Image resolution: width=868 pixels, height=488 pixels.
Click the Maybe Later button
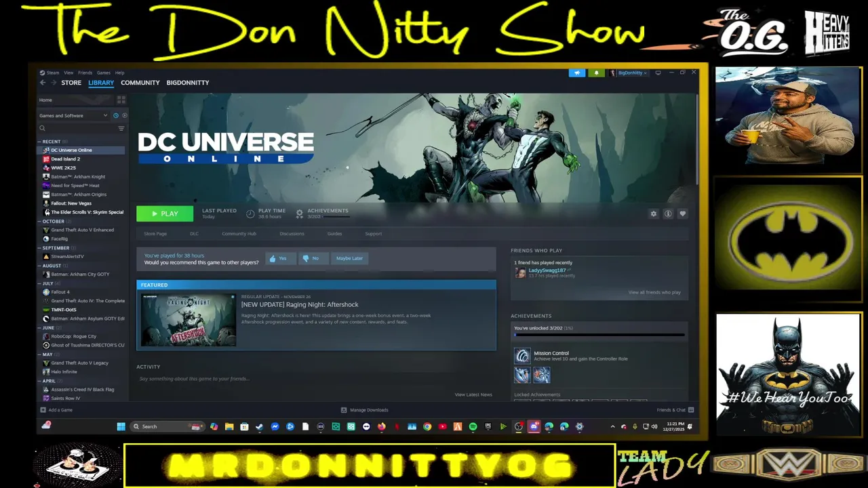[x=350, y=258]
